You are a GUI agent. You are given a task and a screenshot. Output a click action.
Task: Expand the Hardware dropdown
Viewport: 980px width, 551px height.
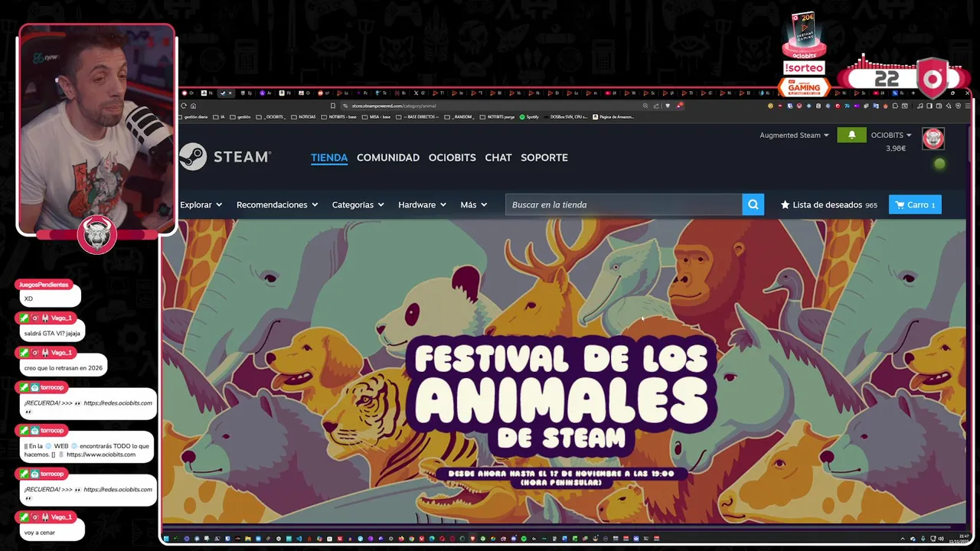pyautogui.click(x=422, y=204)
